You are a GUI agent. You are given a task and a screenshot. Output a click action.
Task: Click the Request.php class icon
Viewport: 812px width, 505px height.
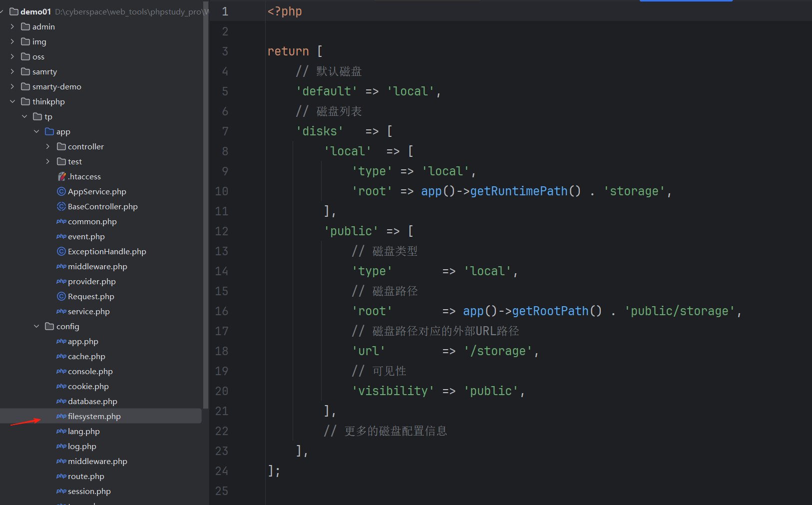(x=61, y=296)
